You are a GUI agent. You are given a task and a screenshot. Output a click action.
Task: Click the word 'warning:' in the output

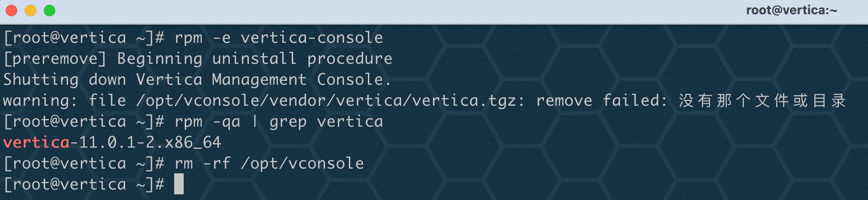coord(40,100)
